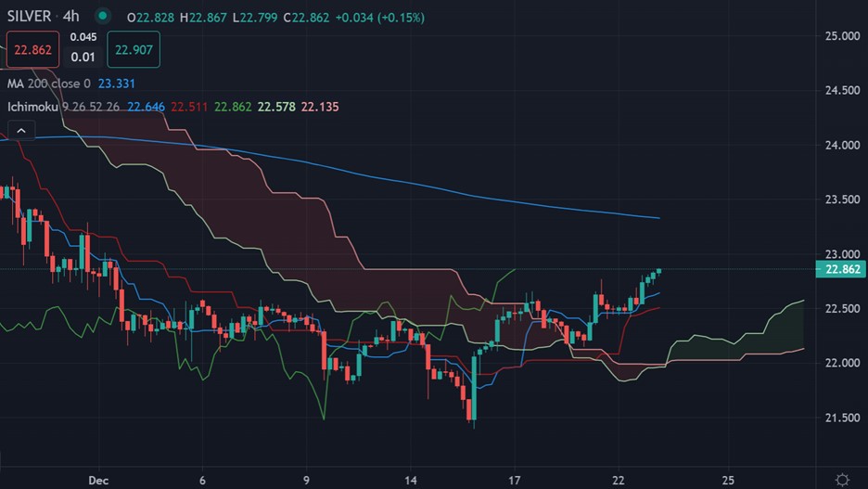This screenshot has height=489, width=868.
Task: Click the 14 date label on time axis
Action: tap(410, 481)
